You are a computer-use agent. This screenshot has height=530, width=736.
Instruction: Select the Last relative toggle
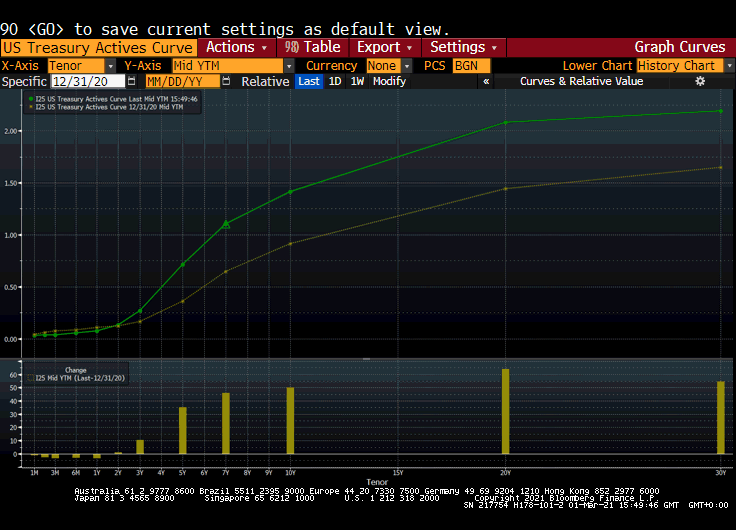coord(308,81)
